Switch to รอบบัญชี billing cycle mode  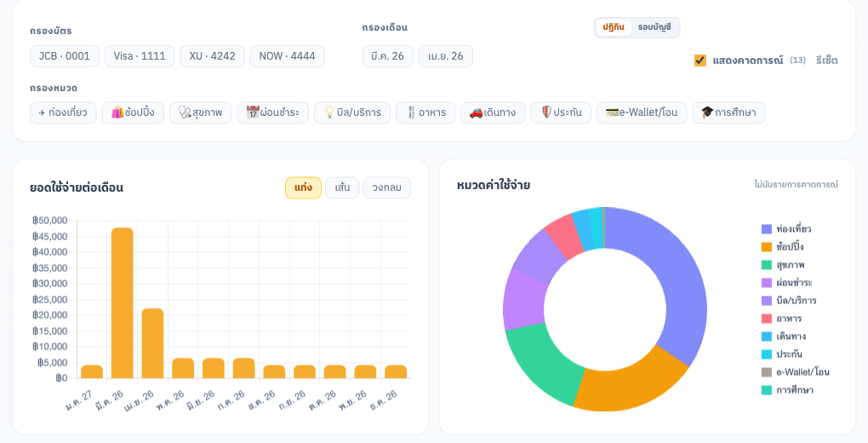click(654, 27)
